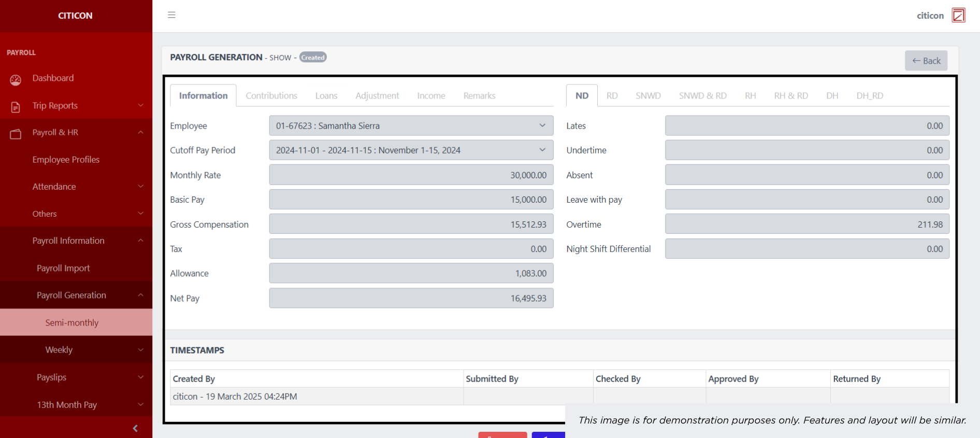Click the Dashboard gauge icon
980x438 pixels.
click(16, 79)
